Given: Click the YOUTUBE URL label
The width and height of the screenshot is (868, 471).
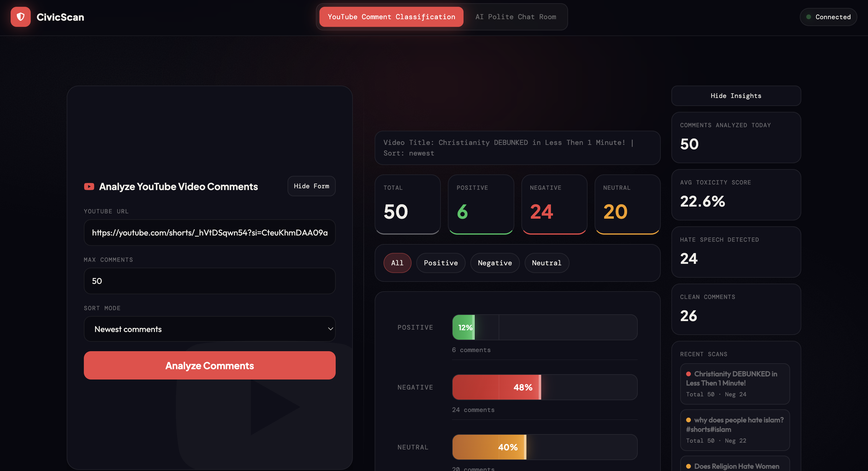Looking at the screenshot, I should pyautogui.click(x=106, y=211).
